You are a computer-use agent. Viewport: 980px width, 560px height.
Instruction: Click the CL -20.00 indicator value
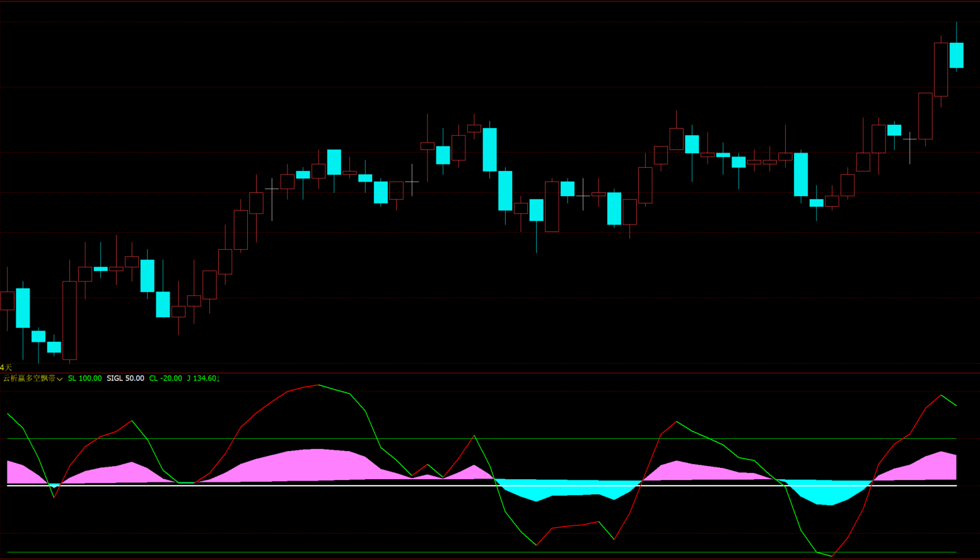point(165,378)
